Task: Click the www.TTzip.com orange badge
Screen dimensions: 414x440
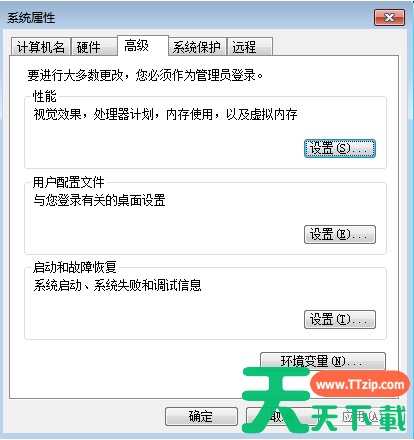Action: click(x=359, y=384)
